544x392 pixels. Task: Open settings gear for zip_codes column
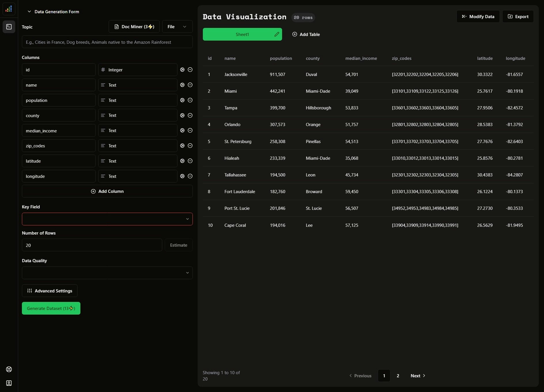coord(182,146)
